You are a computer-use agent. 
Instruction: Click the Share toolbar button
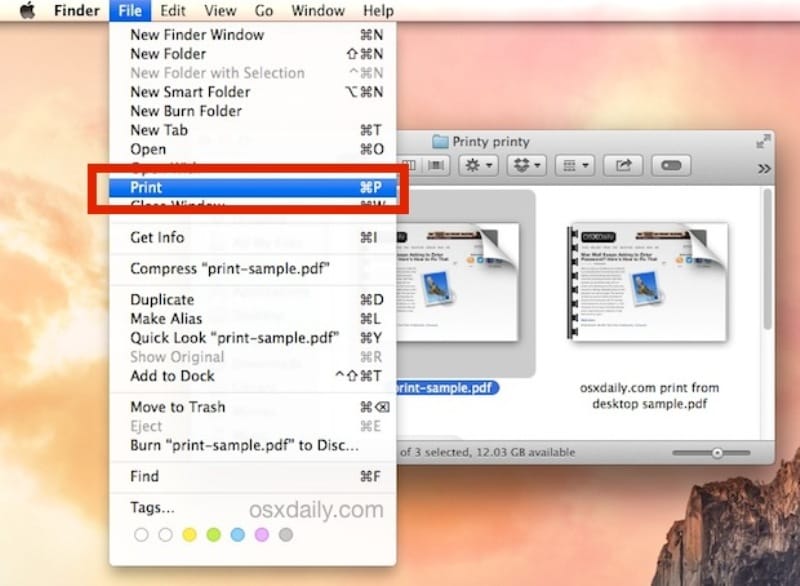623,165
